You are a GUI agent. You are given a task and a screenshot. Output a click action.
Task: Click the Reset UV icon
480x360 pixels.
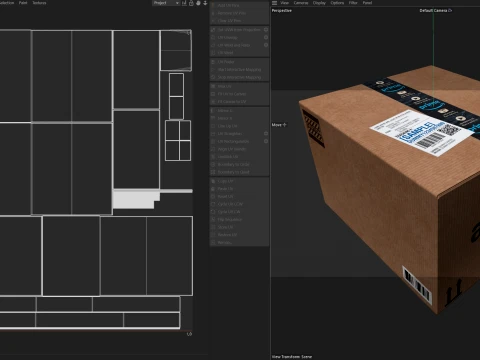213,196
